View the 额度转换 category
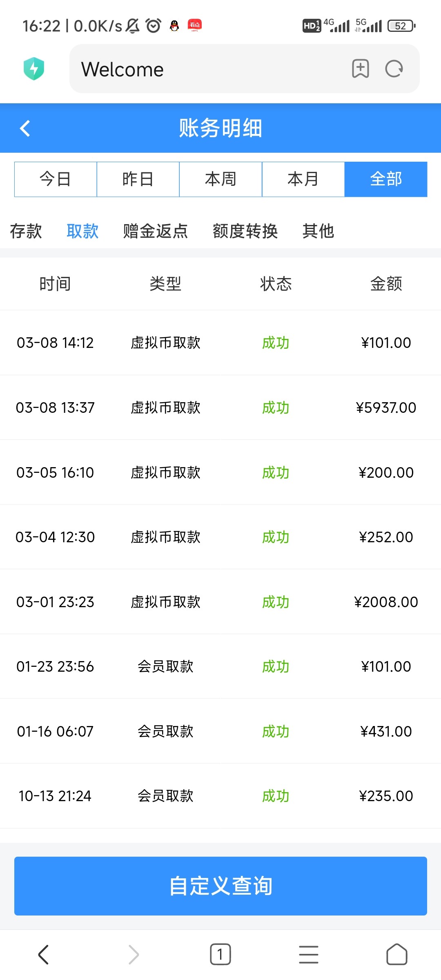This screenshot has width=441, height=980. [x=245, y=231]
